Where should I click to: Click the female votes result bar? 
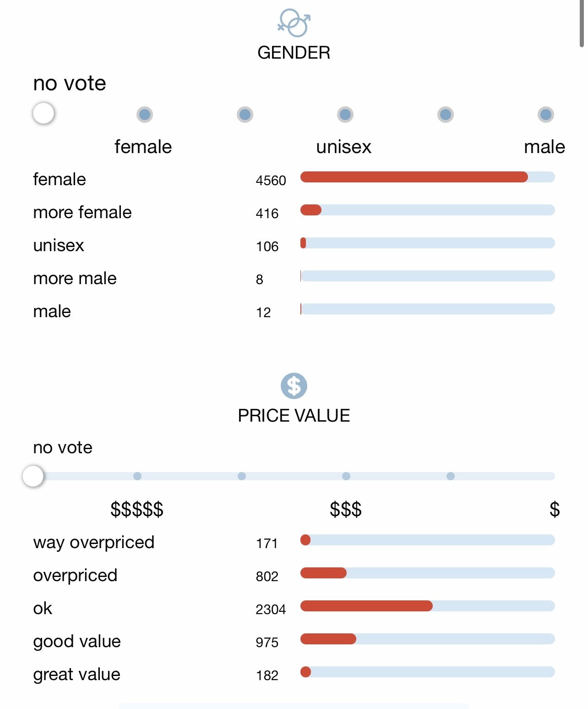pos(428,177)
